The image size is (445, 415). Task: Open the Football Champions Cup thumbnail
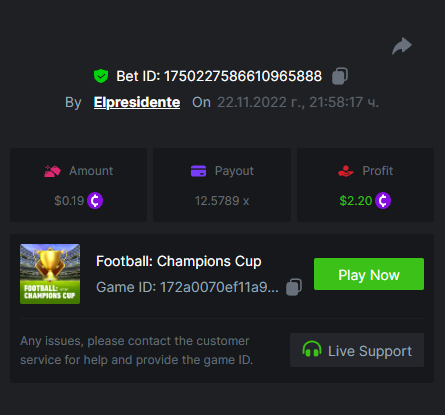[50, 274]
